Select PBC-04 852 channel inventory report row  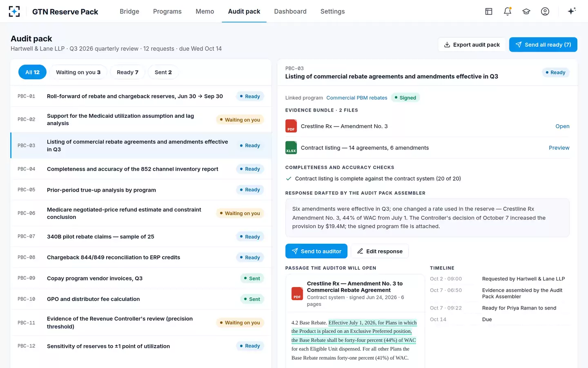[x=141, y=169]
